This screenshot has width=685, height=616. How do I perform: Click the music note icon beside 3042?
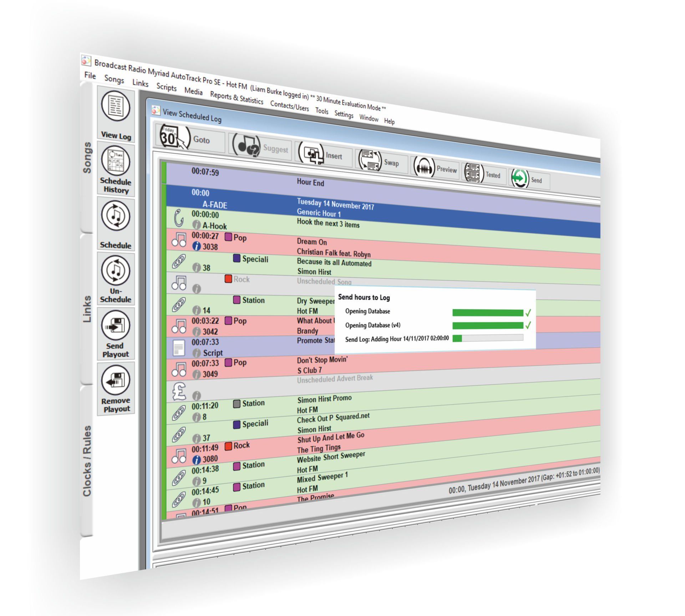[x=179, y=326]
